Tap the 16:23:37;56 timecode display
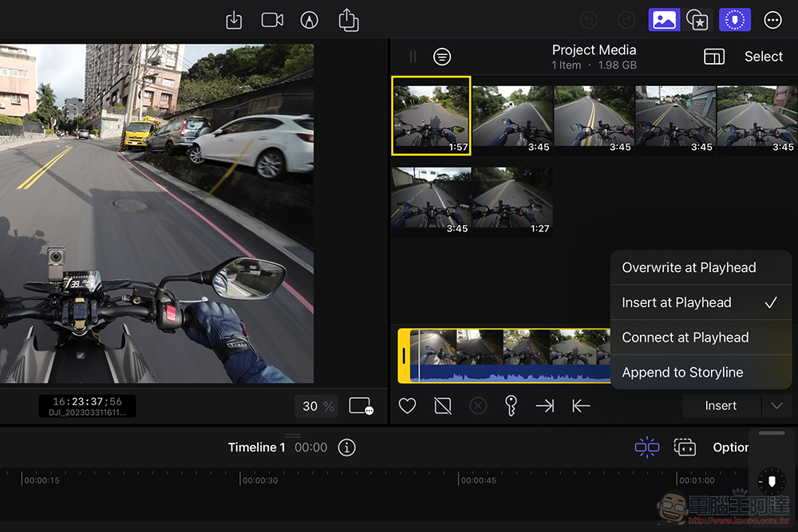This screenshot has height=532, width=798. point(87,406)
